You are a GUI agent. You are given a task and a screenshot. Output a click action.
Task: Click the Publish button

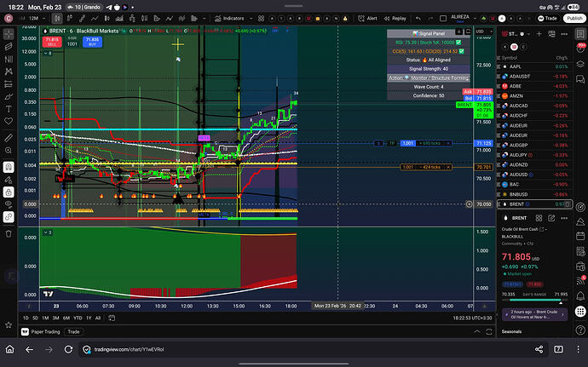coord(574,19)
